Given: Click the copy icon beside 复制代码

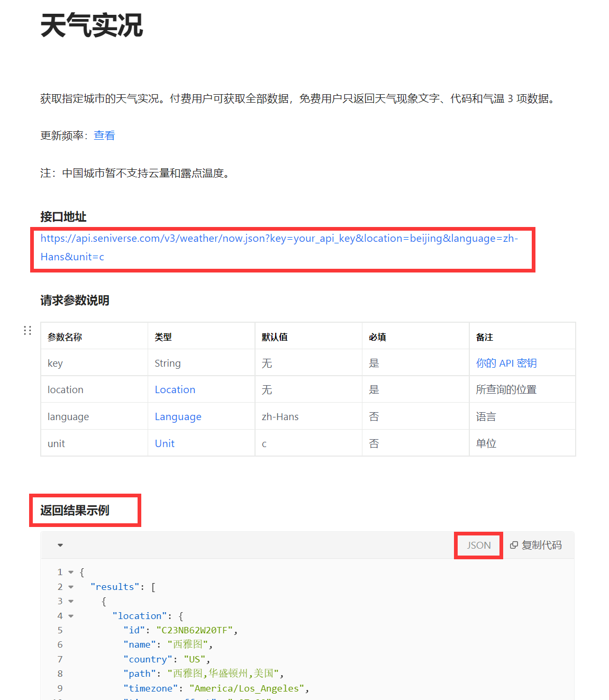Looking at the screenshot, I should [514, 545].
